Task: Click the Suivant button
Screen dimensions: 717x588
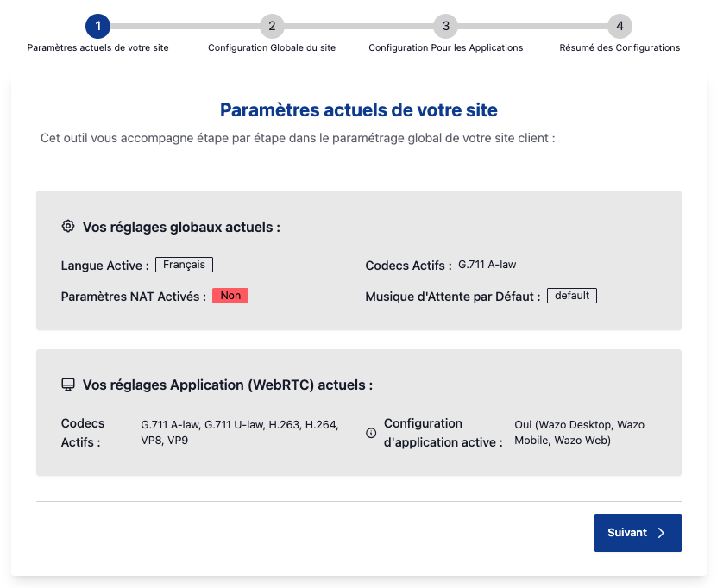Action: [638, 533]
